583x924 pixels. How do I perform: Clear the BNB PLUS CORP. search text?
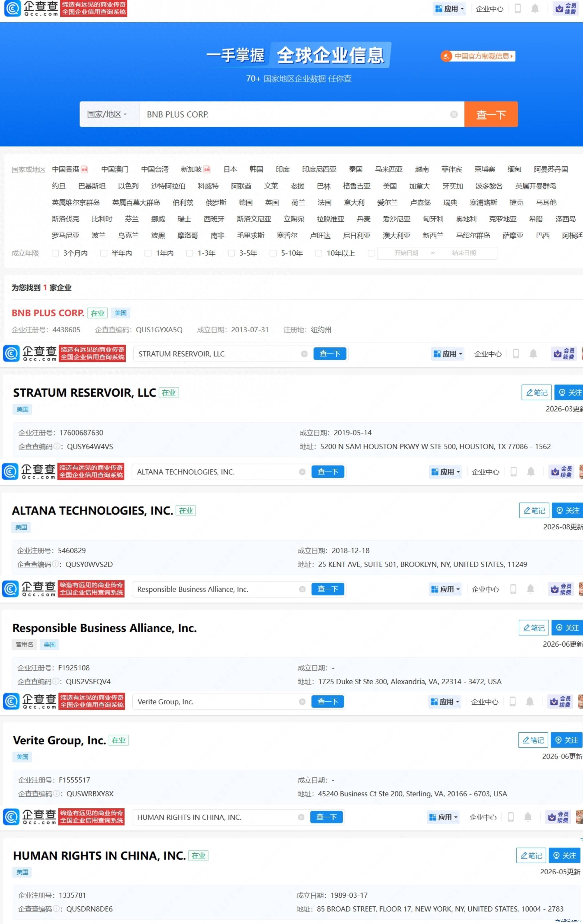click(454, 114)
